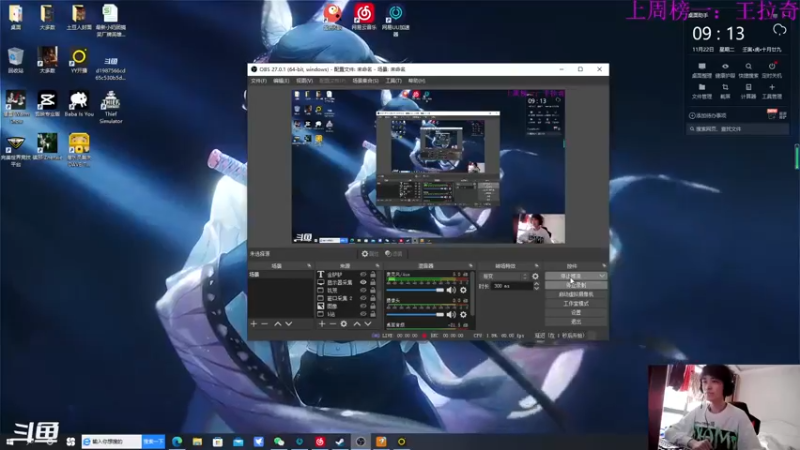
Task: Open the 视图(V) menu in OBS
Action: (305, 81)
